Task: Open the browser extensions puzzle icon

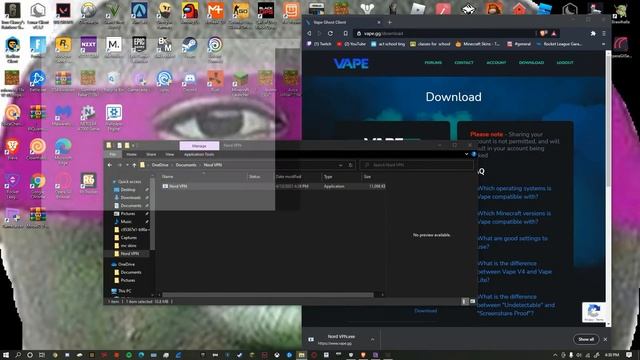Action: 593,33
